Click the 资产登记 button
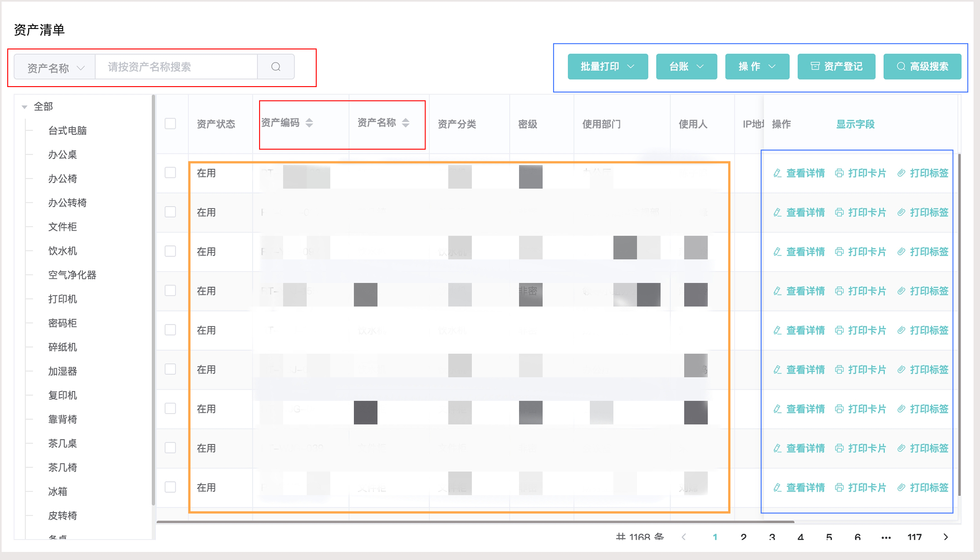The image size is (980, 560). pos(837,67)
